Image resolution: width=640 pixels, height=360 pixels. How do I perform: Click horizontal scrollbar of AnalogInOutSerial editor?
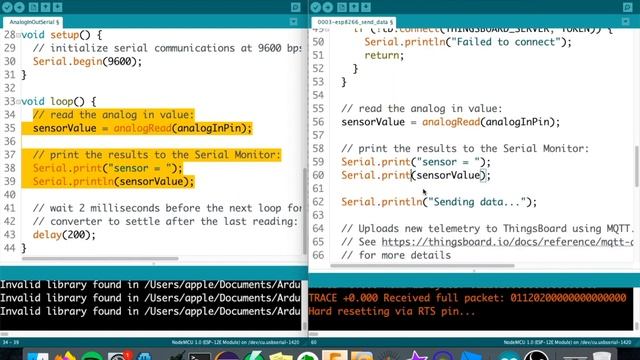100,258
